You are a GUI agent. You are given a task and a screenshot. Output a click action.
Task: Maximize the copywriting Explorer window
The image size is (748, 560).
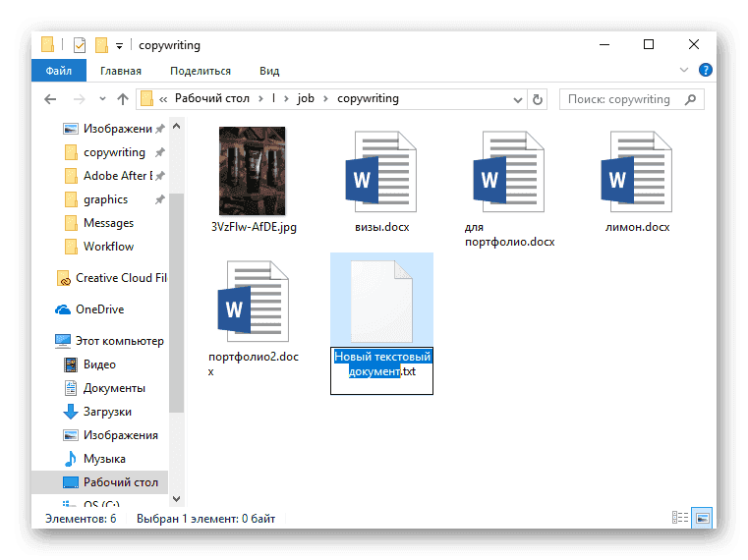[649, 45]
